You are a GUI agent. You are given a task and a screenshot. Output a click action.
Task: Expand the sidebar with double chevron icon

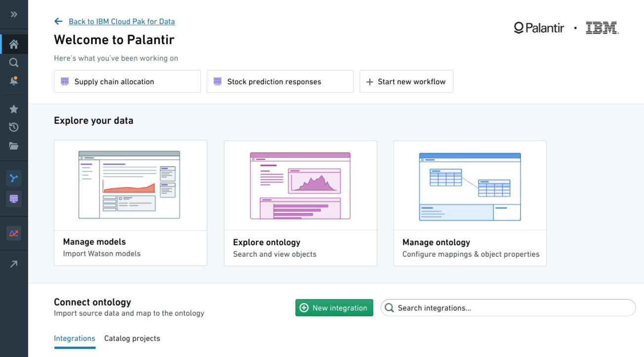coord(14,14)
